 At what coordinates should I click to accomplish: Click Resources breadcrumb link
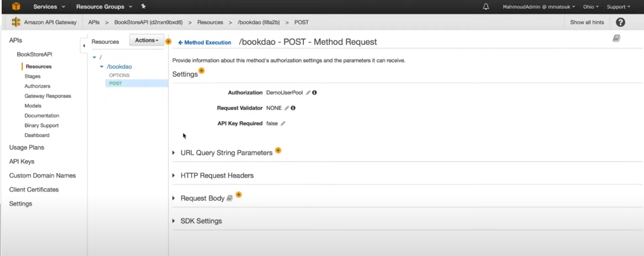pyautogui.click(x=210, y=22)
